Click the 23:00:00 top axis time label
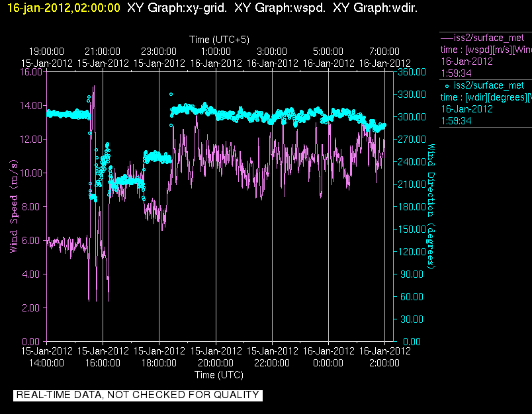532x414 pixels. (x=159, y=52)
